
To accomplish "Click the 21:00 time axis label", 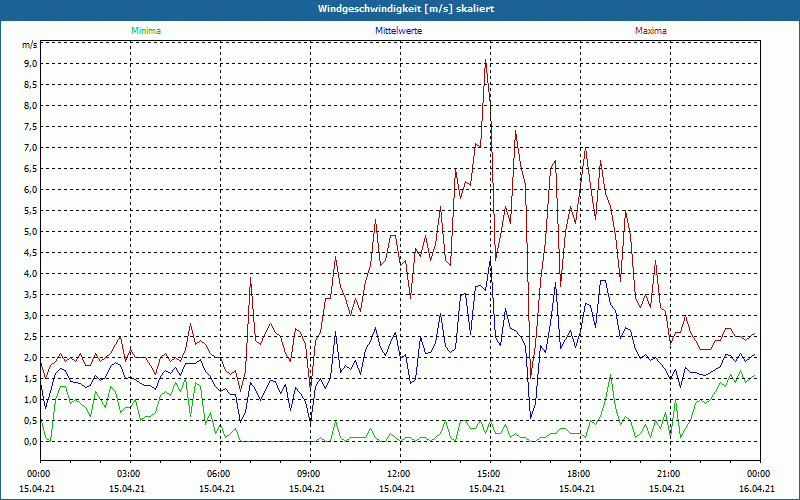I will click(668, 473).
